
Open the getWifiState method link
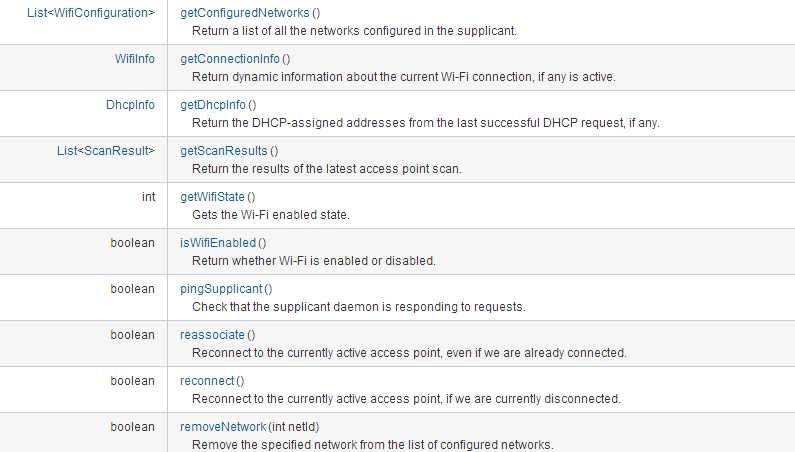point(212,196)
